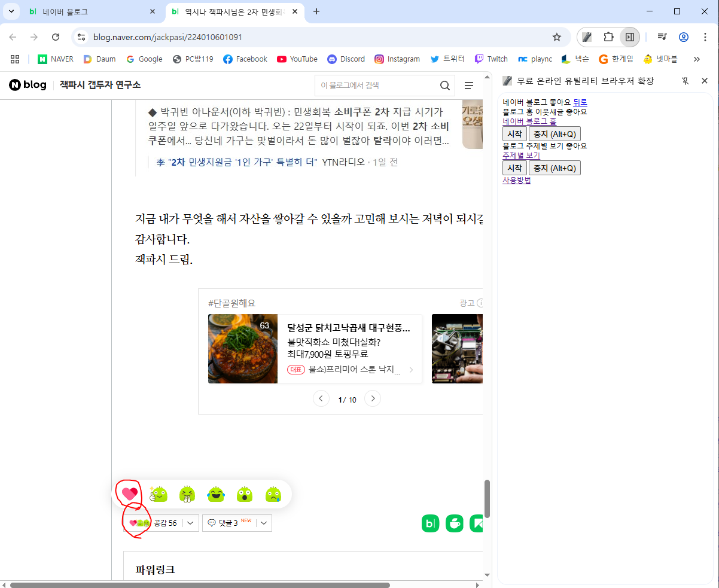
Task: Select the surprised reaction emoji
Action: (244, 494)
